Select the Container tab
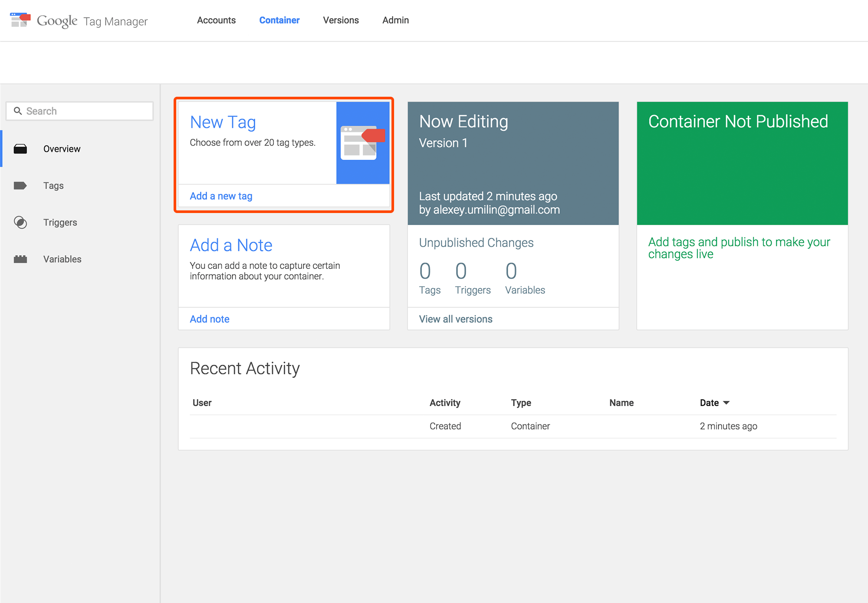 pyautogui.click(x=279, y=20)
